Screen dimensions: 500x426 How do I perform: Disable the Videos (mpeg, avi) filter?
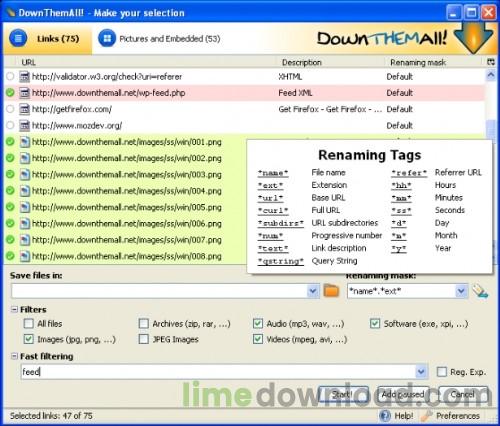258,339
